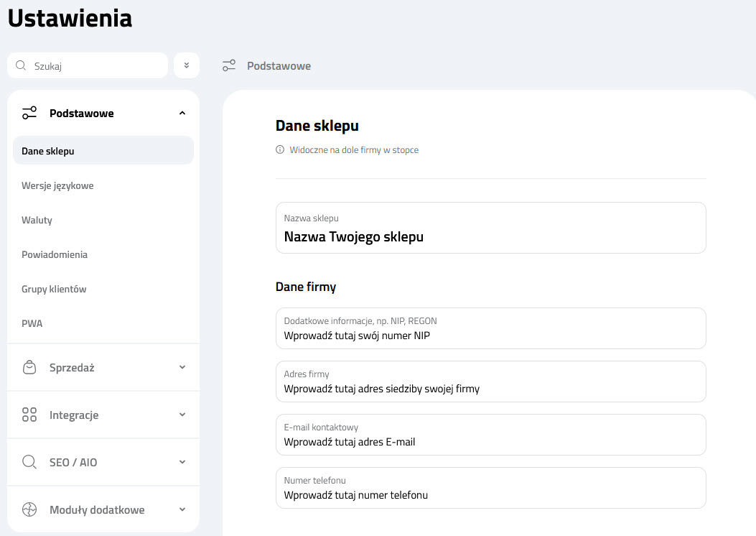Click the SEO / AIO magnifier icon
The image size is (756, 536).
[29, 462]
